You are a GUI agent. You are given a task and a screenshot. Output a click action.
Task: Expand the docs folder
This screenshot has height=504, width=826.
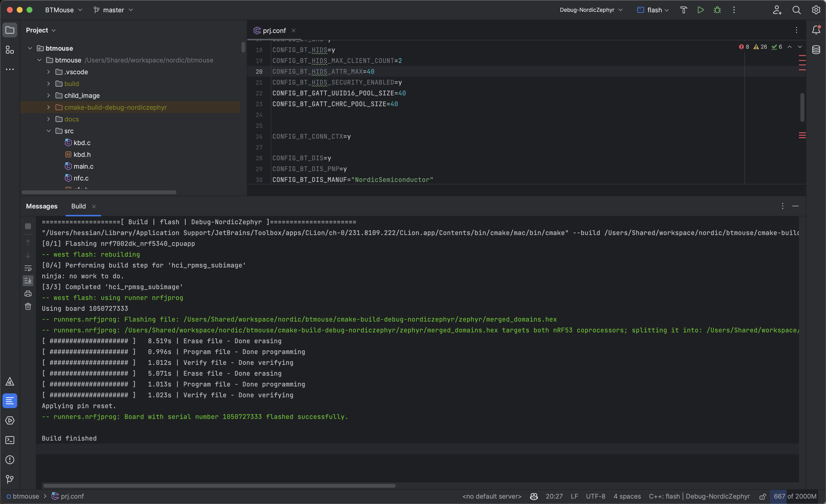click(49, 119)
